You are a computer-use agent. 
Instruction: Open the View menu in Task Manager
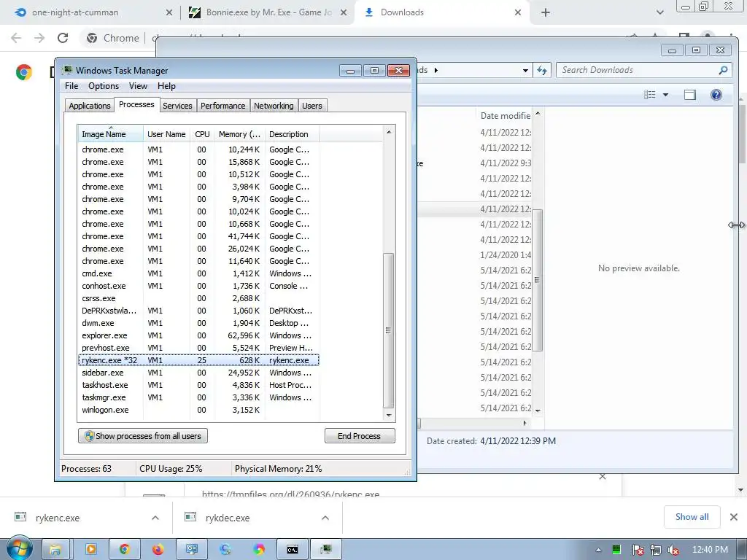click(x=138, y=86)
